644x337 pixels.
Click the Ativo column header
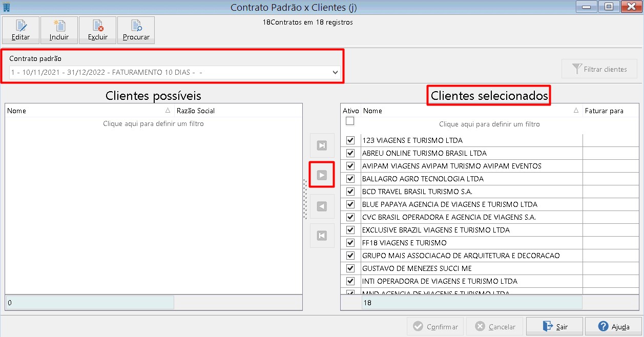pyautogui.click(x=351, y=111)
